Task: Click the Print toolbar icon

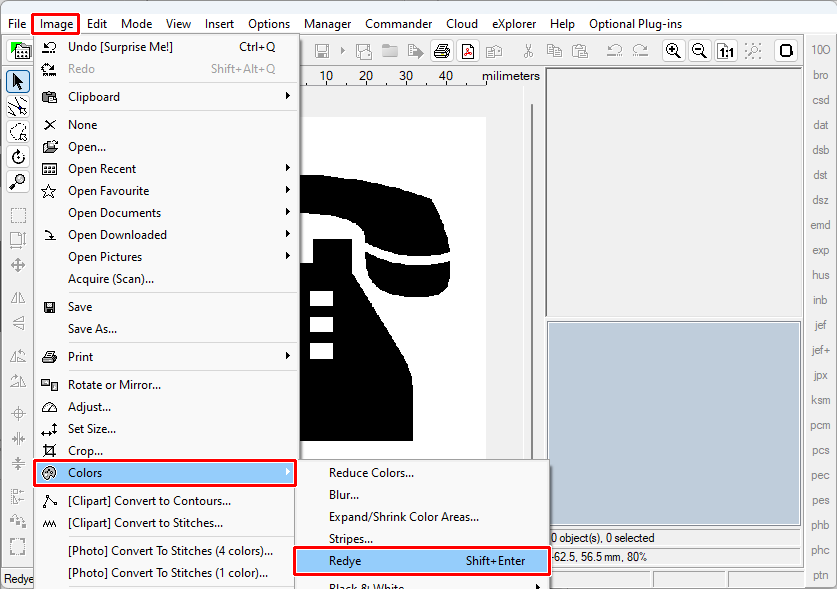Action: 442,51
